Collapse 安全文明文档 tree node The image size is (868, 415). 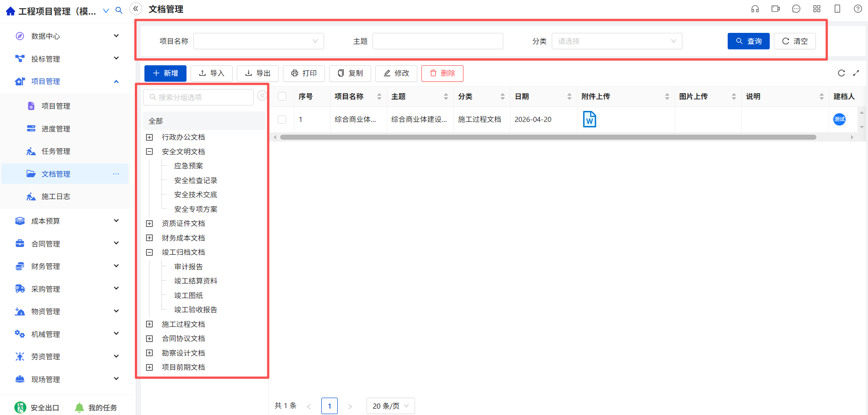(x=149, y=152)
